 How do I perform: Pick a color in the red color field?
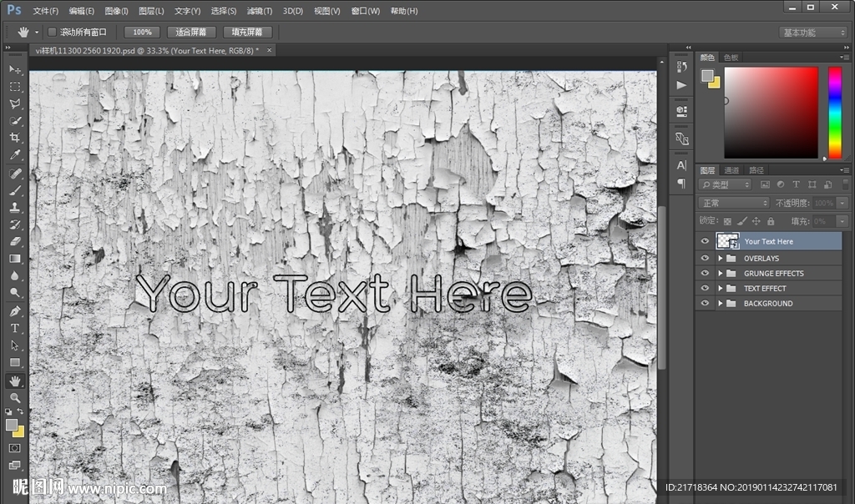click(771, 113)
